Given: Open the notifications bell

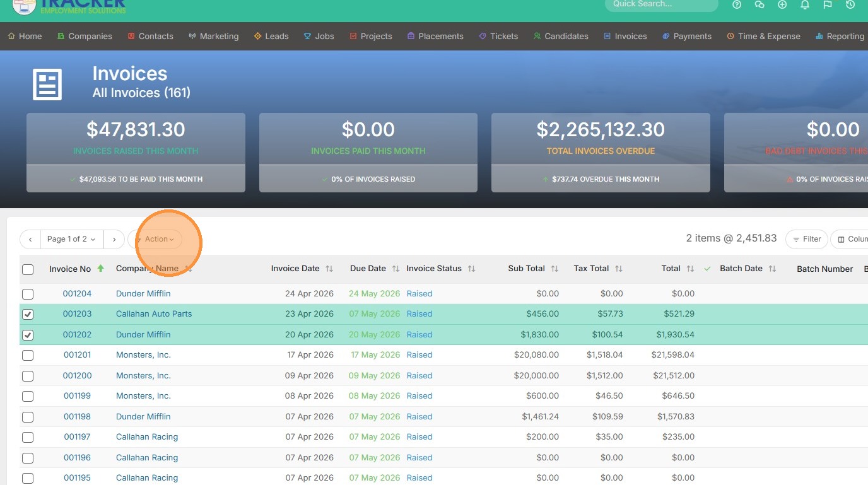Looking at the screenshot, I should click(x=805, y=4).
